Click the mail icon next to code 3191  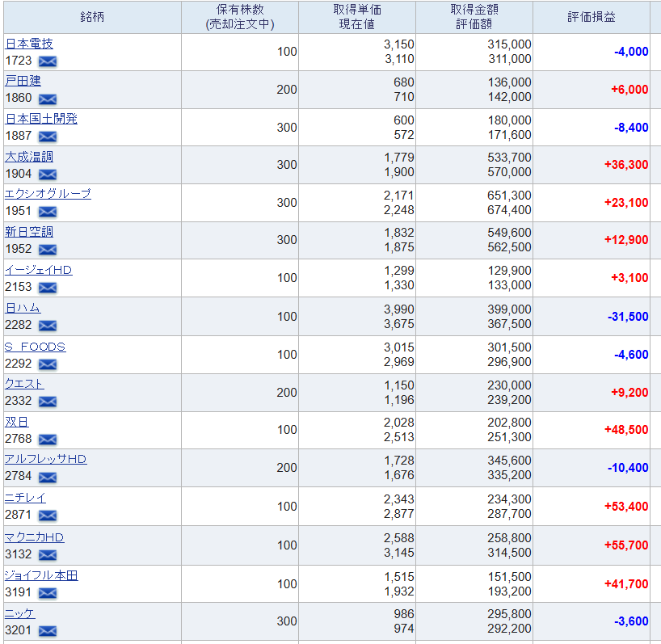click(x=48, y=593)
